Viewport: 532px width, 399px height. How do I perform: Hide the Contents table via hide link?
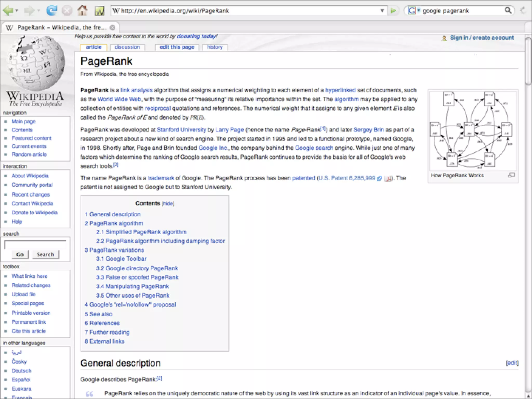coord(168,204)
